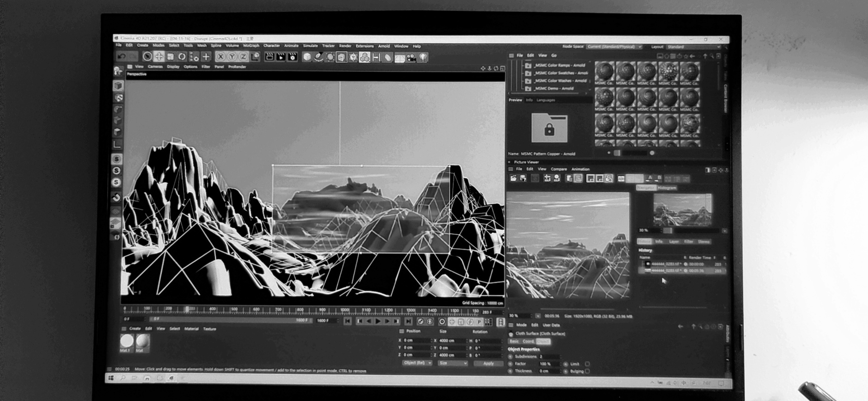Enable the Limit checkbox
Viewport: 868px width, 401px height.
point(587,363)
